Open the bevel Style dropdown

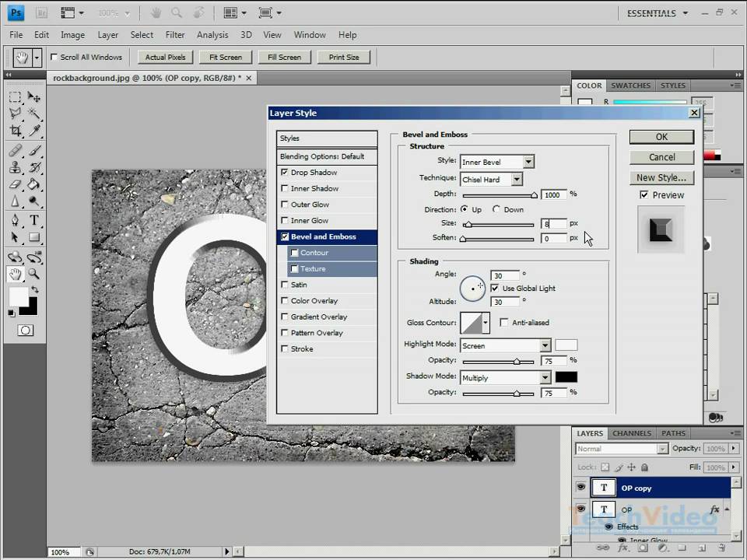[x=528, y=162]
